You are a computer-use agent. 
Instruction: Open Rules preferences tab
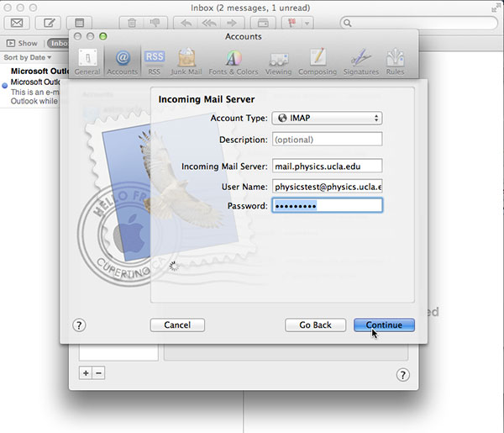[395, 62]
